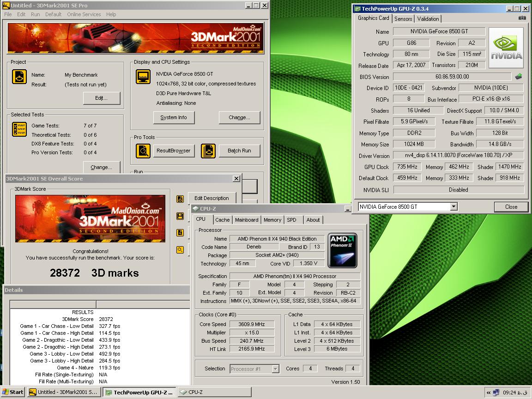The height and width of the screenshot is (399, 532).
Task: Open the graphics card selection dropdown in GPU-Z
Action: tap(453, 206)
